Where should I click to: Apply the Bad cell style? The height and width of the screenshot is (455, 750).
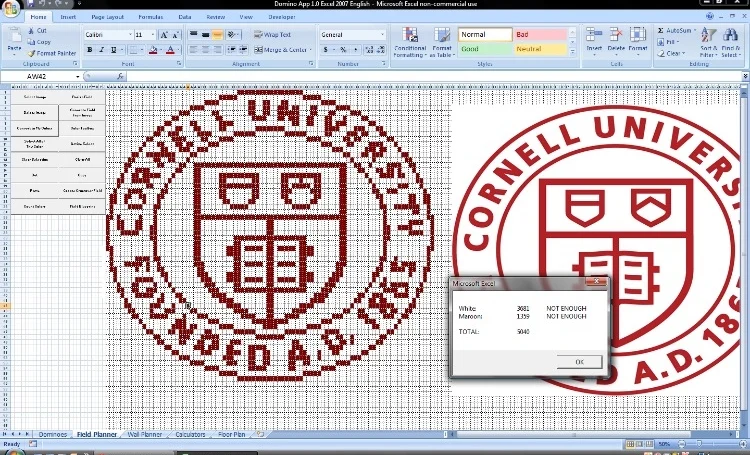pos(540,34)
